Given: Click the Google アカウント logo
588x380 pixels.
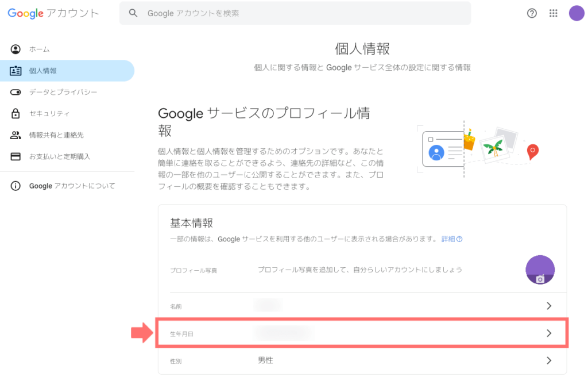Looking at the screenshot, I should [x=53, y=14].
